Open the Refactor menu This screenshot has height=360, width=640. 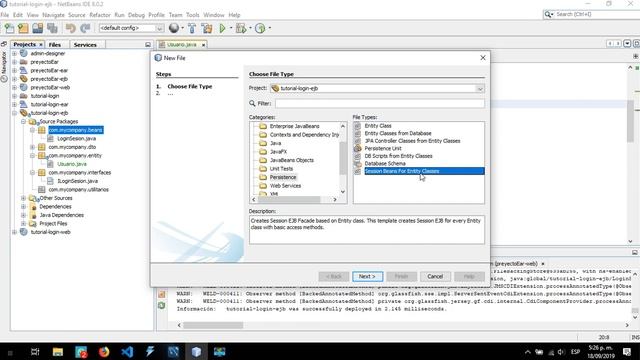click(x=100, y=15)
